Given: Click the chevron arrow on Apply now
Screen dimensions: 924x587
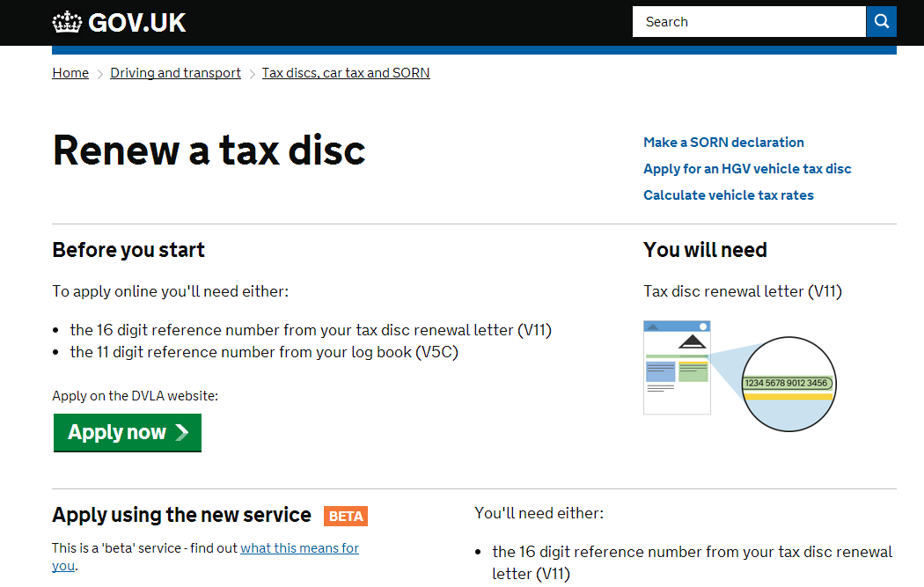Looking at the screenshot, I should point(184,432).
